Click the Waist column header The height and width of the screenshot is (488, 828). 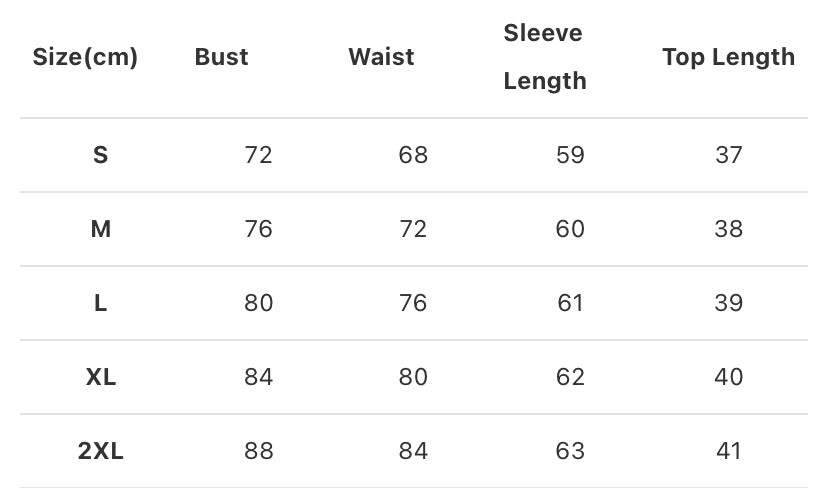(x=381, y=57)
